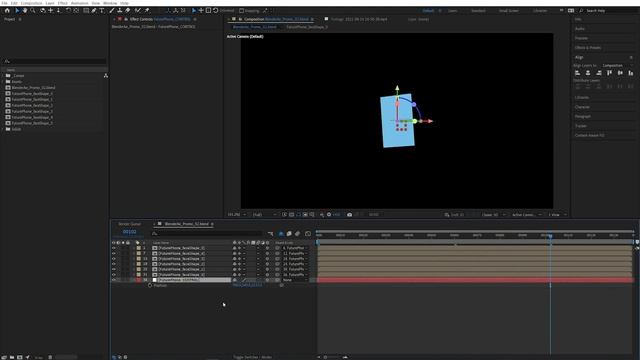Click the Home icon in the toolbar

pyautogui.click(x=7, y=11)
